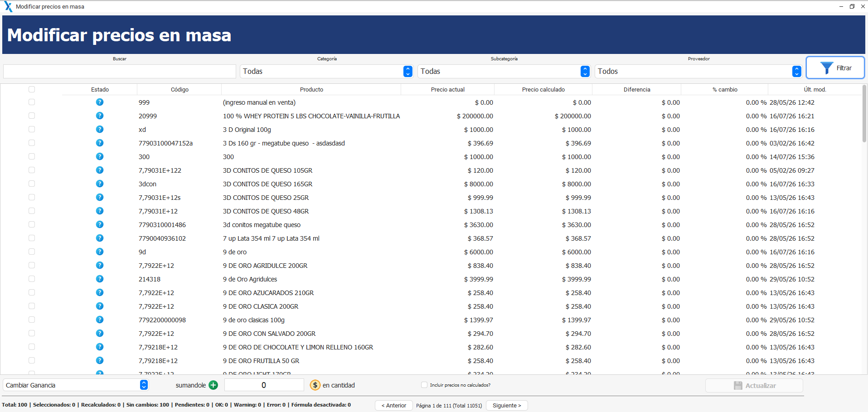Click the en cantidad label
The image size is (868, 412).
click(x=339, y=385)
